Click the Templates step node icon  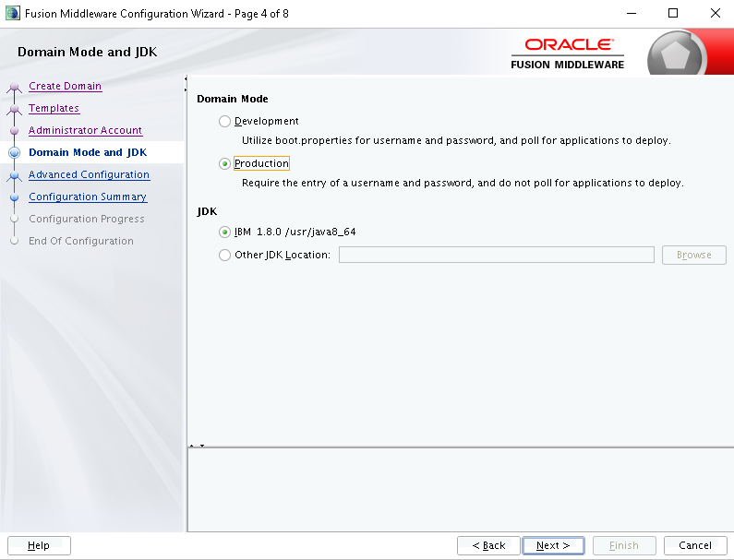tap(15, 110)
